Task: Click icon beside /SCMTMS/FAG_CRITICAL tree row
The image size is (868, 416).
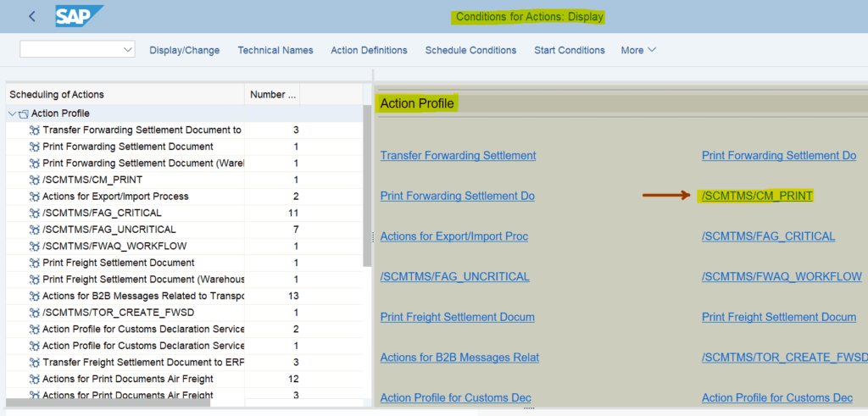Action: [35, 213]
